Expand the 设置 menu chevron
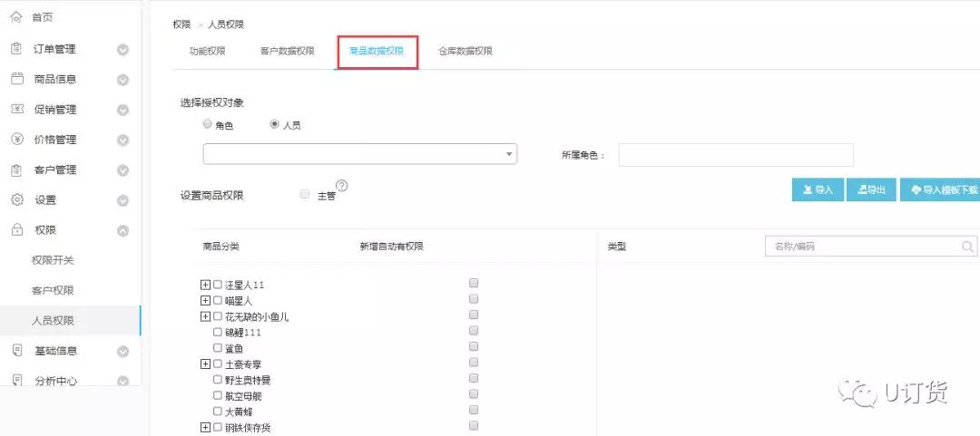This screenshot has height=436, width=980. click(123, 200)
